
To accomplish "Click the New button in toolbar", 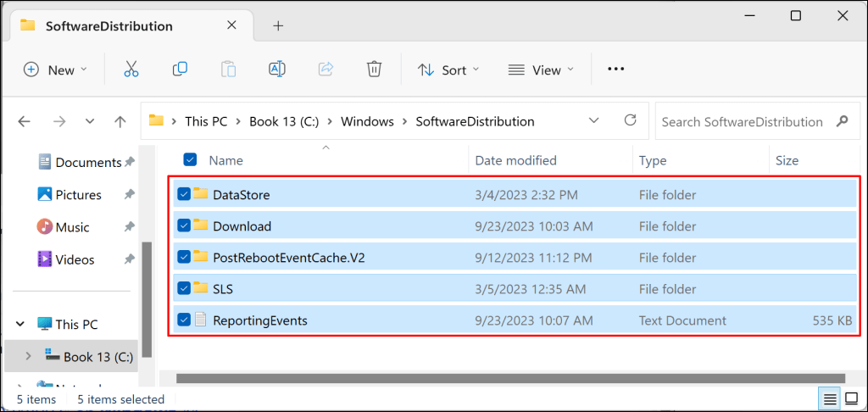I will pos(55,70).
